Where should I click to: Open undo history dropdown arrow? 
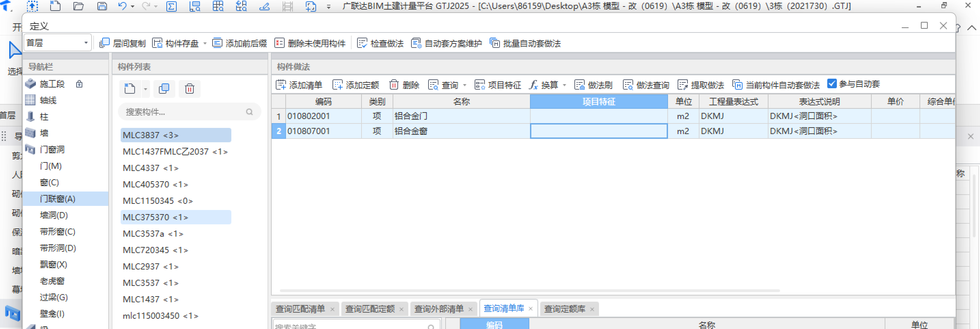(132, 6)
